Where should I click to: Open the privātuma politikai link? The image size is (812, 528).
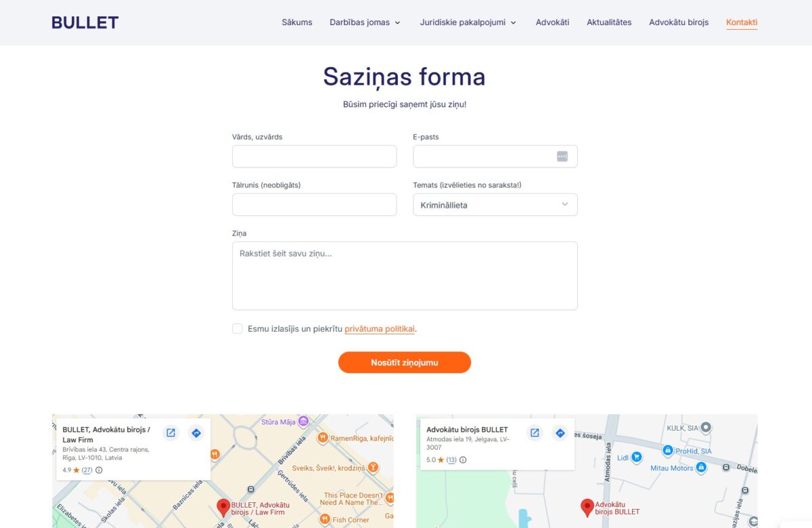pyautogui.click(x=380, y=329)
